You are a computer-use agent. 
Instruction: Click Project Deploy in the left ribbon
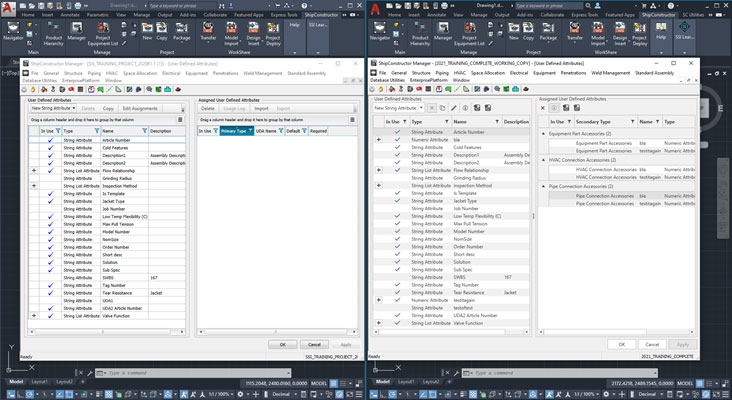click(x=273, y=34)
